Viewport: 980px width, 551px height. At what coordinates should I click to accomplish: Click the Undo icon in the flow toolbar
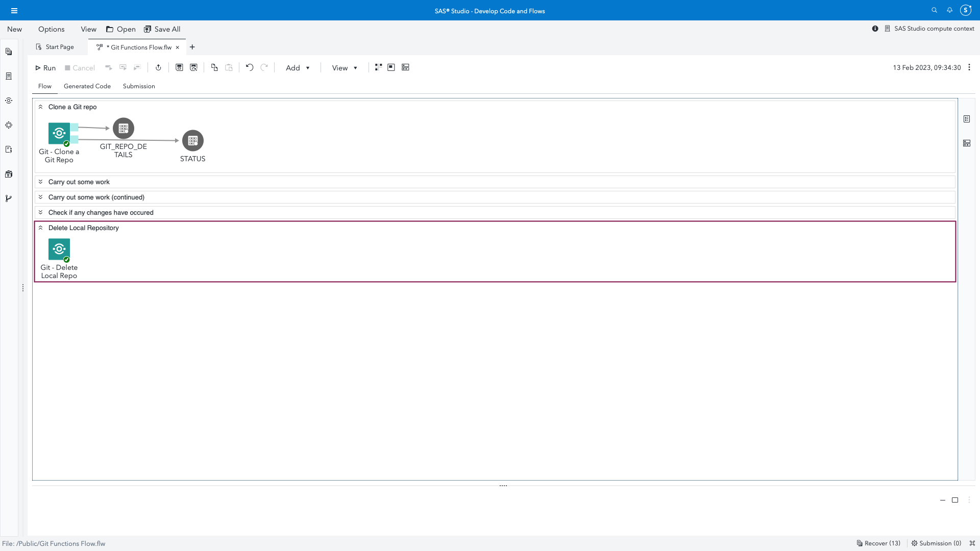coord(249,67)
